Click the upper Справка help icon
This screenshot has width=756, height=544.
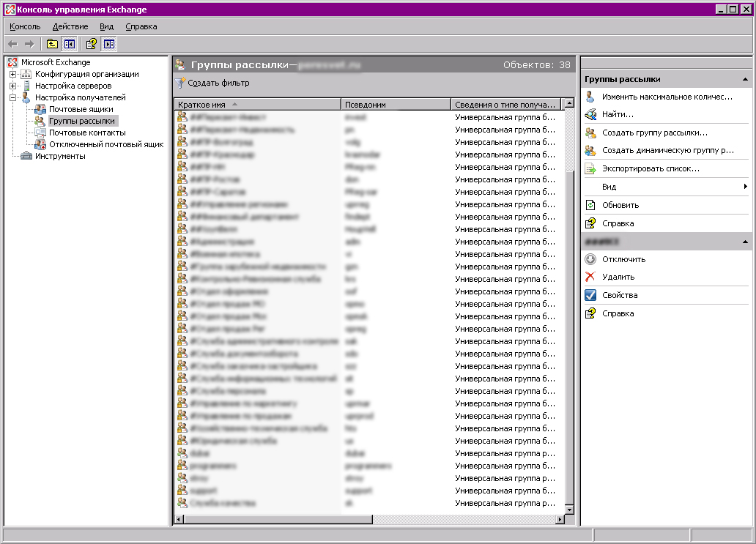pos(590,223)
